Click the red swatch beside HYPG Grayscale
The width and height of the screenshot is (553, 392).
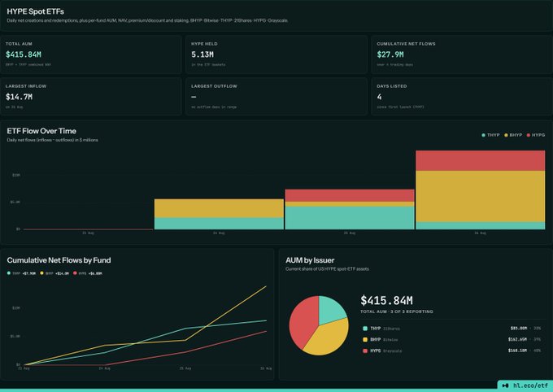pyautogui.click(x=365, y=351)
